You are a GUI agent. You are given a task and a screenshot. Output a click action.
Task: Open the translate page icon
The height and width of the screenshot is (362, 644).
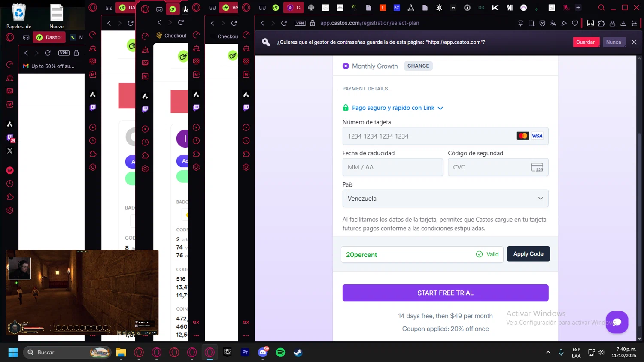553,23
